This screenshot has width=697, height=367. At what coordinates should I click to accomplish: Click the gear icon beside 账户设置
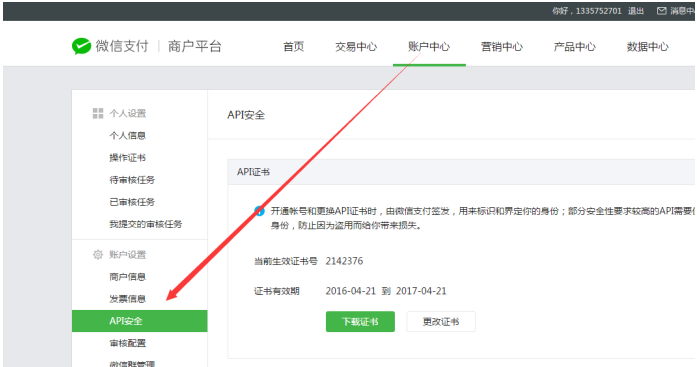(x=98, y=255)
